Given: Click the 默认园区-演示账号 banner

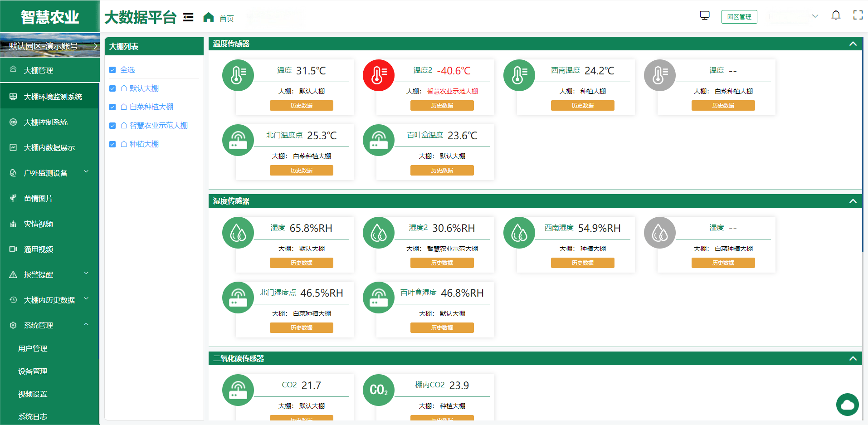Looking at the screenshot, I should [x=50, y=46].
